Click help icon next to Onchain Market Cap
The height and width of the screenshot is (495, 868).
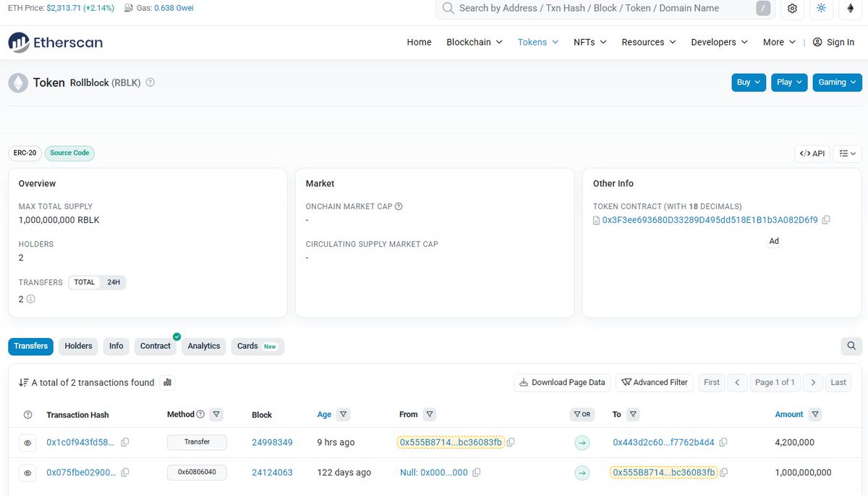pos(399,206)
